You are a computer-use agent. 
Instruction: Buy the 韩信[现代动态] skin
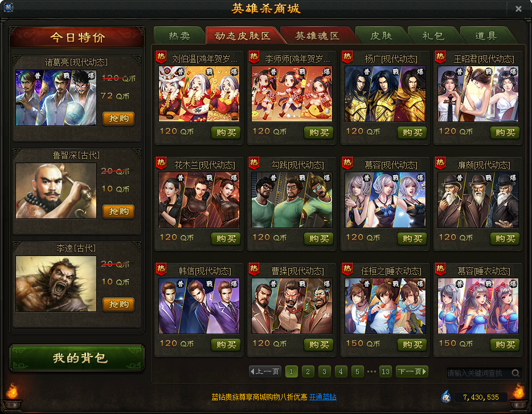coord(226,345)
